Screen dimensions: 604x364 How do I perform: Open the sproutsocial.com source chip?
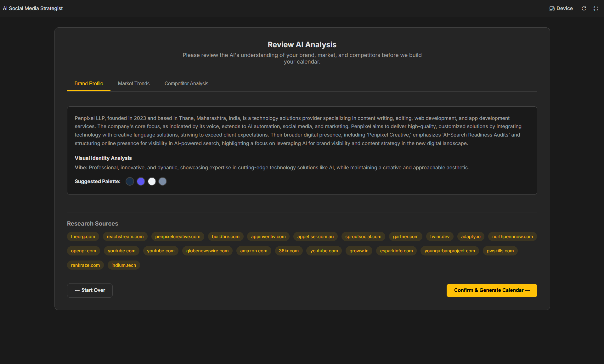click(x=363, y=237)
